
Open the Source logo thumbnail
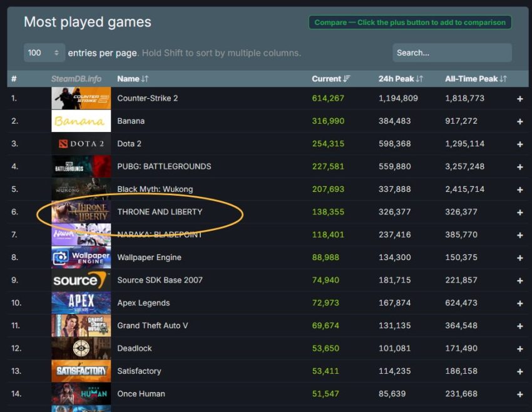(81, 280)
